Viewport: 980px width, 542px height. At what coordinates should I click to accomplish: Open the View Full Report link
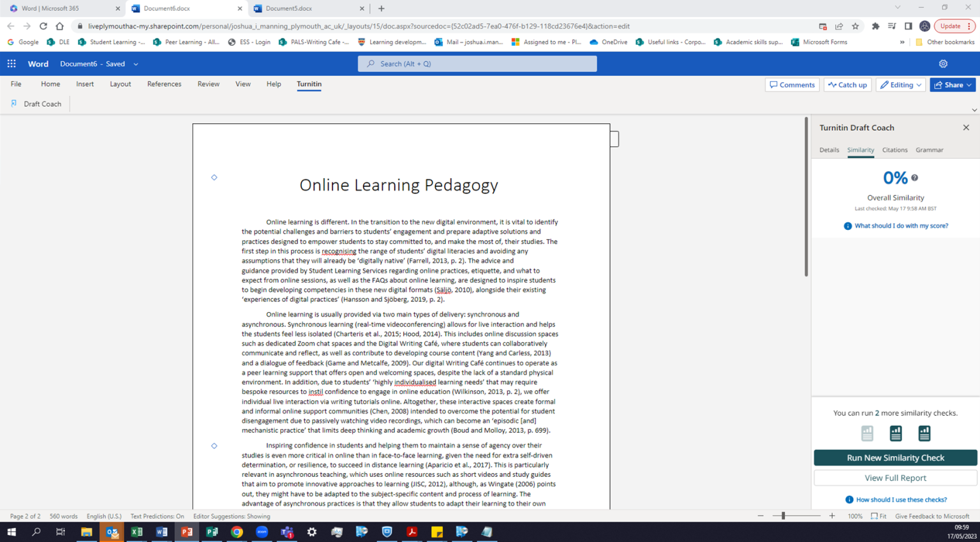tap(895, 478)
